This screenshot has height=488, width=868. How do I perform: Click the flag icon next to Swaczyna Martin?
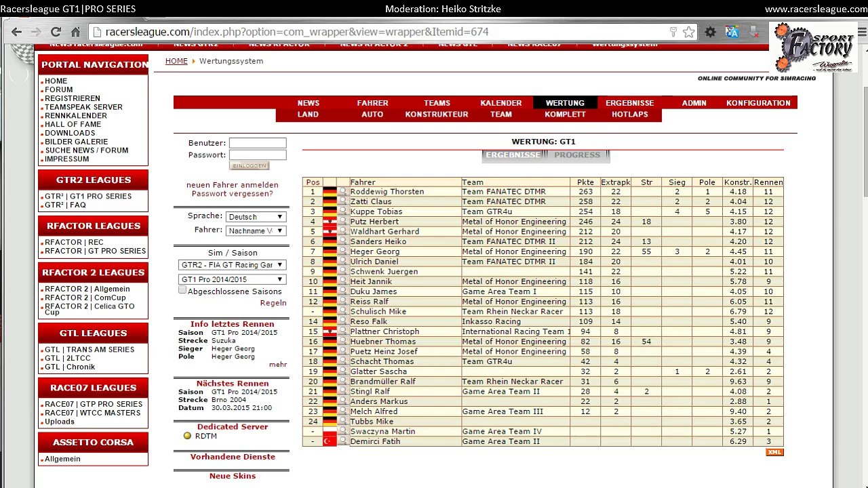point(330,432)
